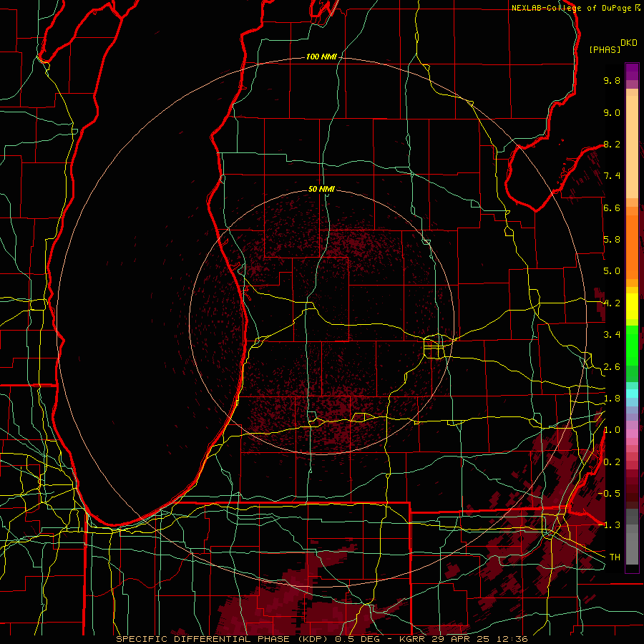
Task: Click the -1.3 scale value
Action: coord(609,525)
